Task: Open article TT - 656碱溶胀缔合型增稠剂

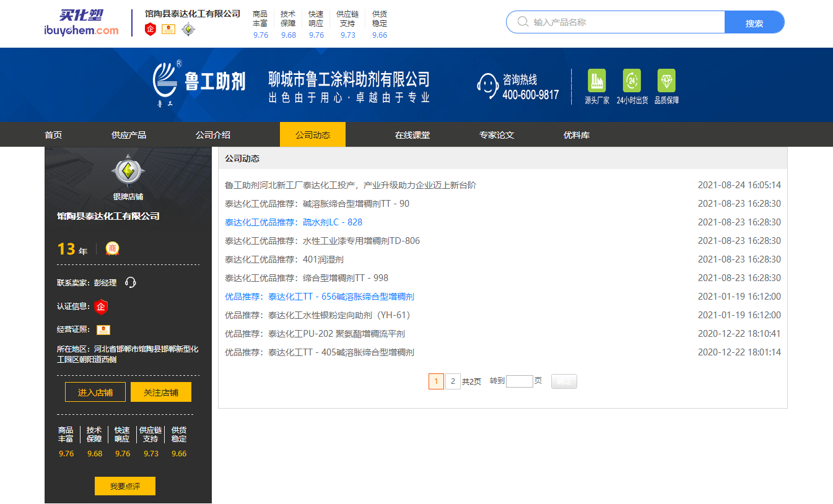Action: pyautogui.click(x=320, y=297)
